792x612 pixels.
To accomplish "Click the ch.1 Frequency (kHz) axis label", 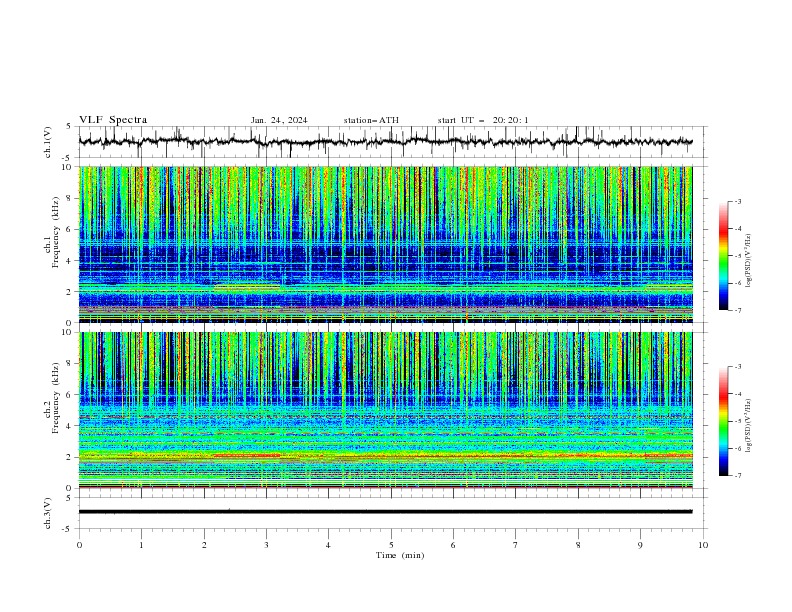I will pos(52,230).
